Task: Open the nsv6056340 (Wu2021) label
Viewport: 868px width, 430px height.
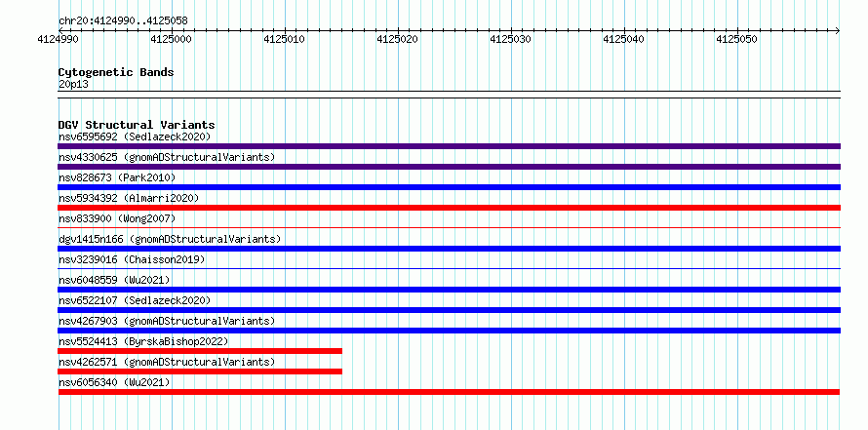Action: point(114,382)
